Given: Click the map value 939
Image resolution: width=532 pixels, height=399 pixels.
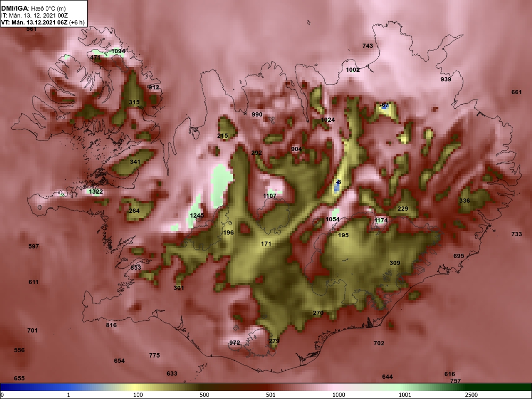Looking at the screenshot, I should pyautogui.click(x=446, y=79).
